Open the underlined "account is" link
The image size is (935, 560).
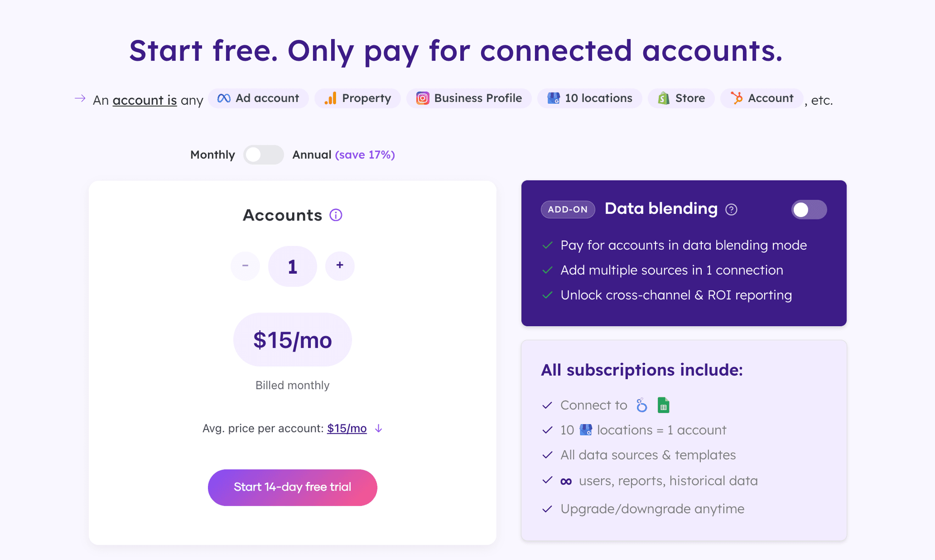pos(145,100)
